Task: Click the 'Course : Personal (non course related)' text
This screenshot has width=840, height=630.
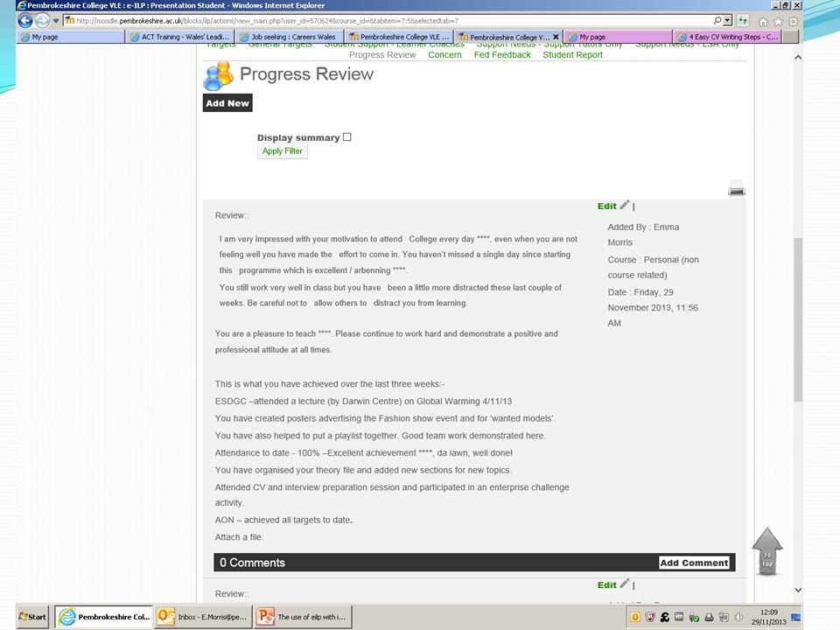Action: pyautogui.click(x=653, y=268)
